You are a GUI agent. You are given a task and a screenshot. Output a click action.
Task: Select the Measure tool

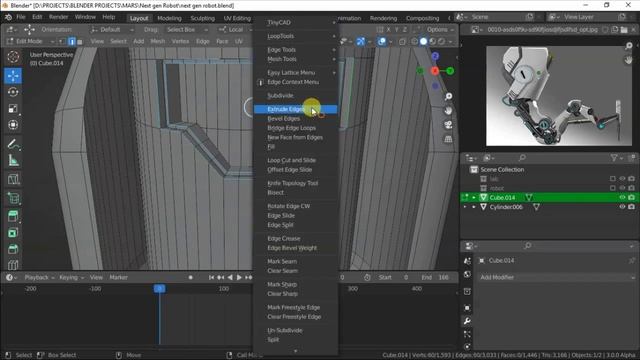tap(13, 161)
